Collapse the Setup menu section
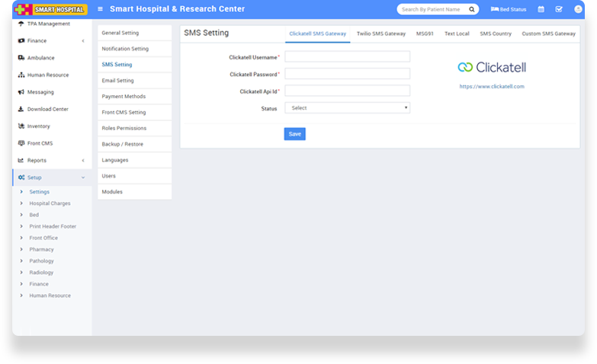The image size is (597, 364). pos(82,177)
